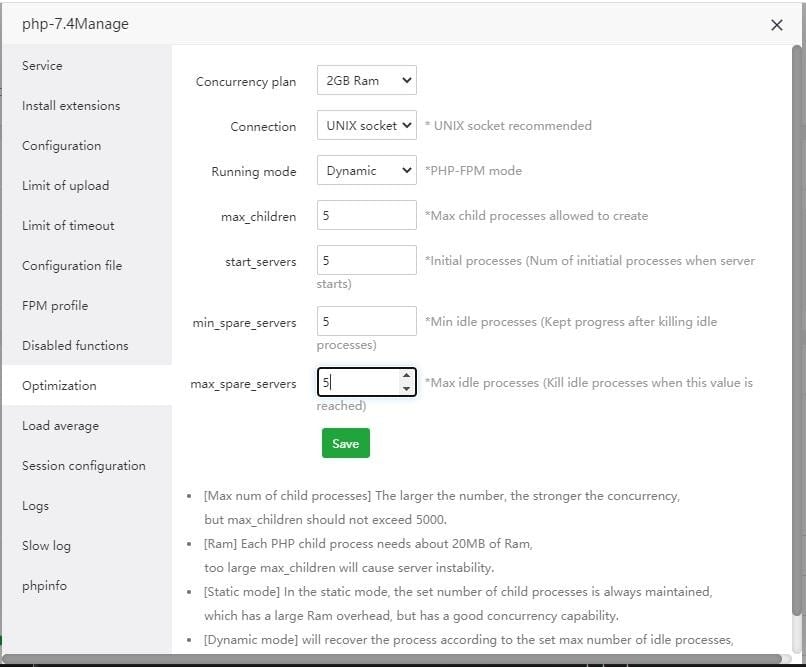The width and height of the screenshot is (806, 667).
Task: Open the Concurrency plan dropdown
Action: pos(366,81)
